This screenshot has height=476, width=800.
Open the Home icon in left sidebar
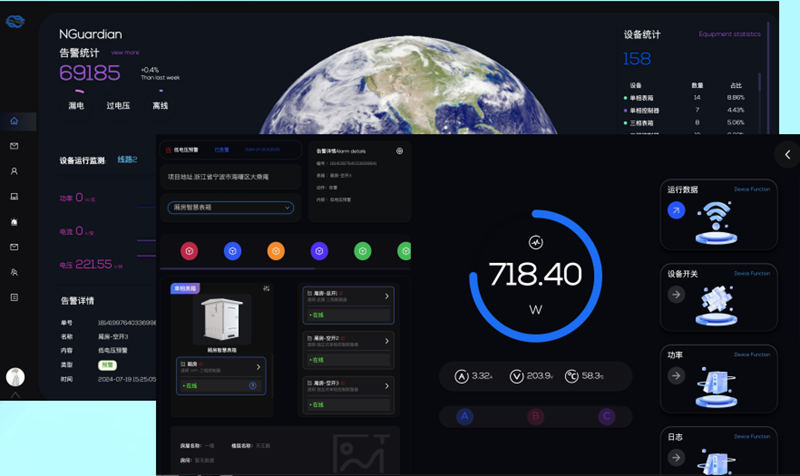point(14,121)
